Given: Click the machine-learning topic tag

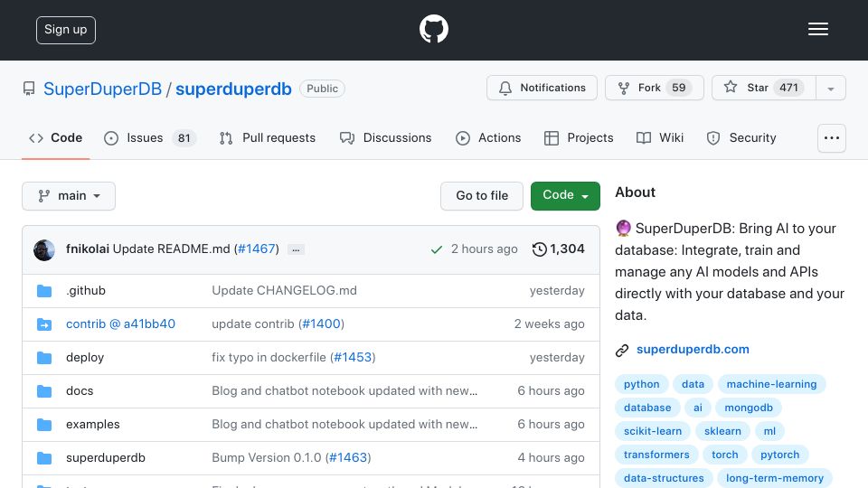Looking at the screenshot, I should 771,384.
